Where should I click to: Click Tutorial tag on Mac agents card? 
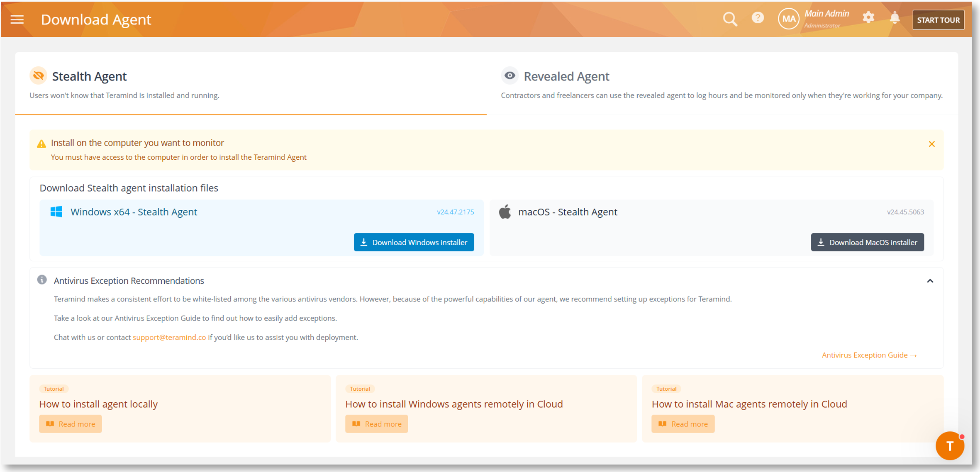(x=666, y=389)
